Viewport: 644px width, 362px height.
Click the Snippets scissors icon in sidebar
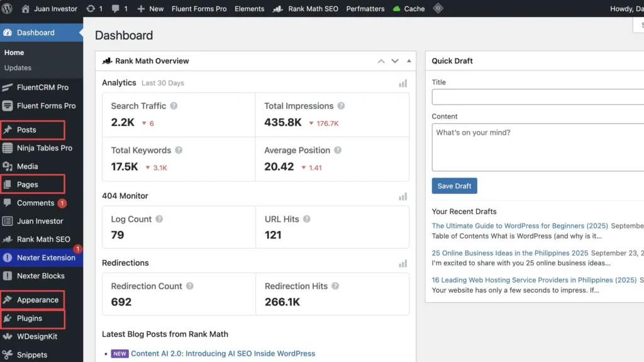pos(8,354)
